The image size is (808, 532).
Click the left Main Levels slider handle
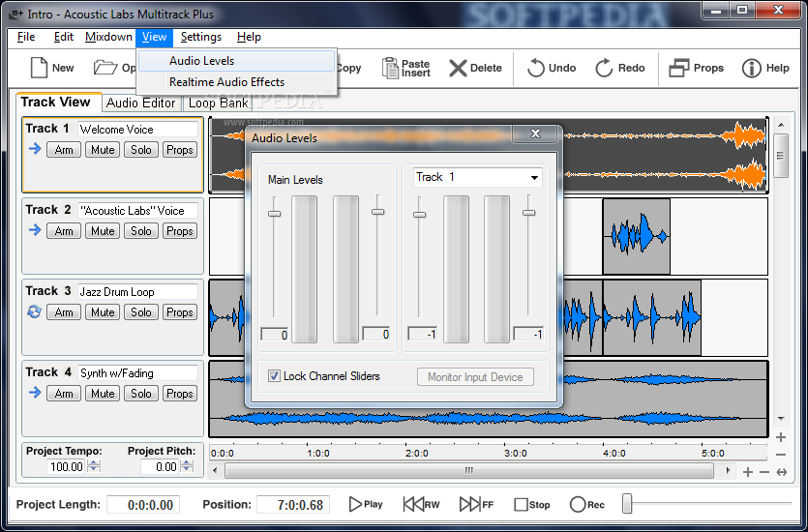tap(274, 213)
